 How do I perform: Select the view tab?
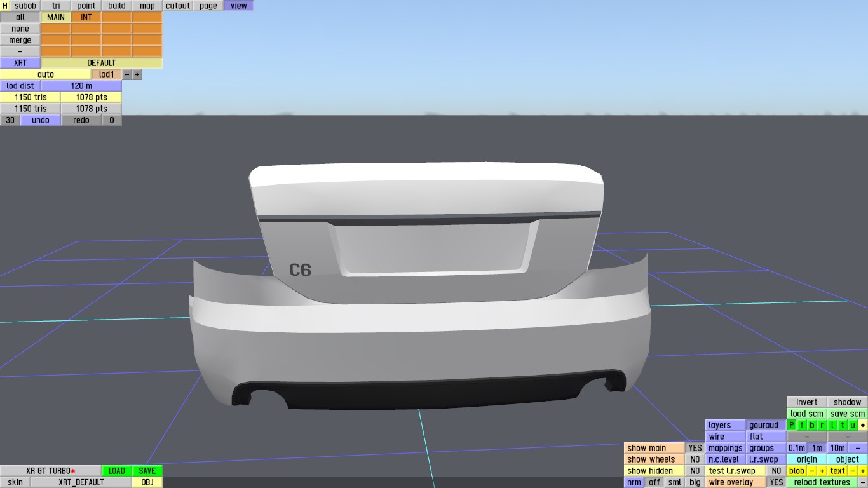(x=239, y=6)
